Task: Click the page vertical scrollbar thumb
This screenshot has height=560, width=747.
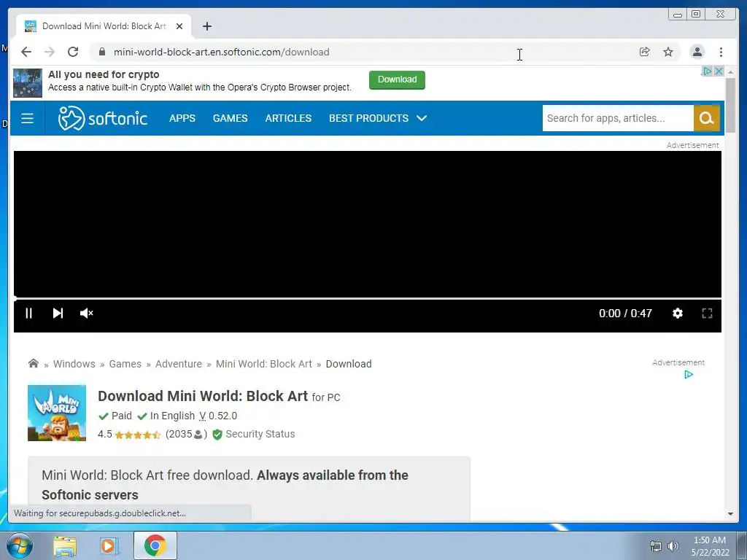Action: (x=730, y=106)
